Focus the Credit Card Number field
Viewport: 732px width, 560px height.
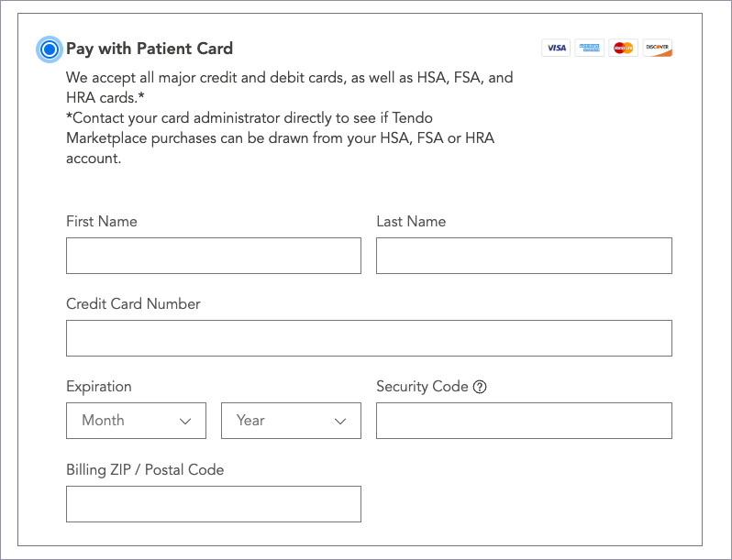[369, 338]
